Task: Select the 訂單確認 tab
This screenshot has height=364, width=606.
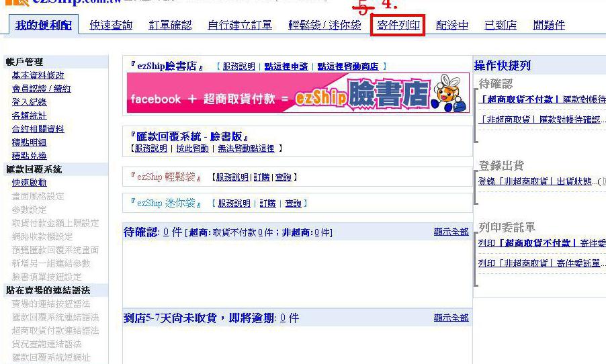Action: [x=170, y=25]
